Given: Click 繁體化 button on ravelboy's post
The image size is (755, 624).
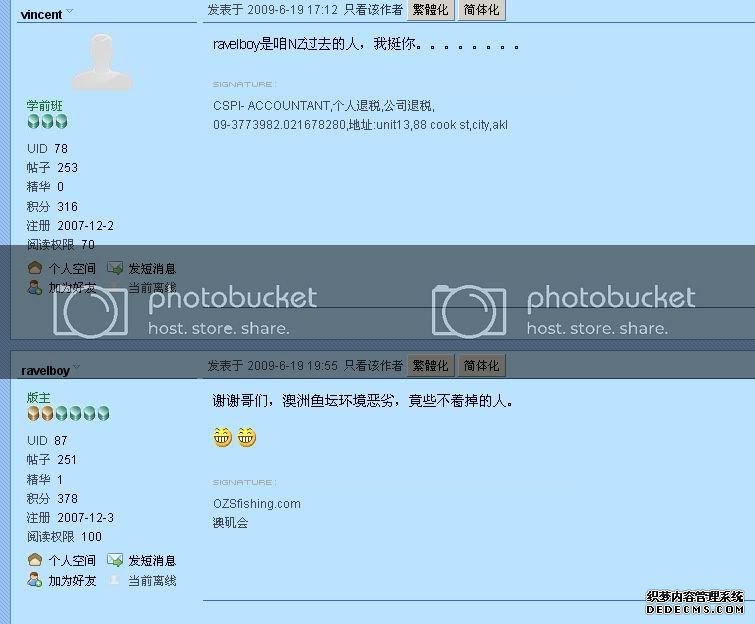Looking at the screenshot, I should (430, 365).
